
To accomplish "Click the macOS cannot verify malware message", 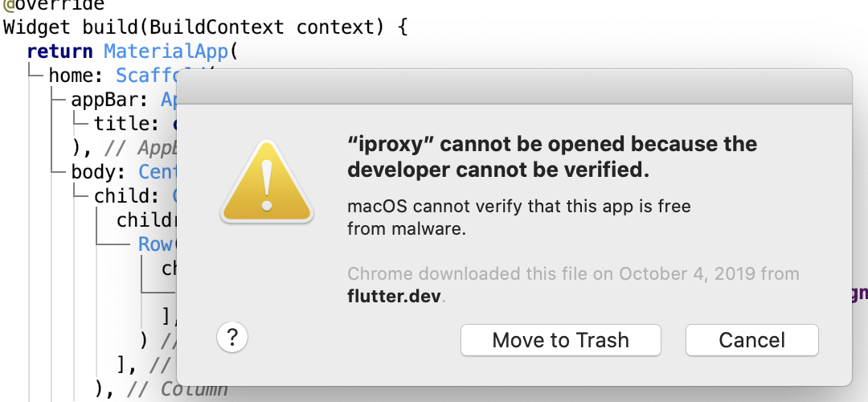I will coord(518,217).
